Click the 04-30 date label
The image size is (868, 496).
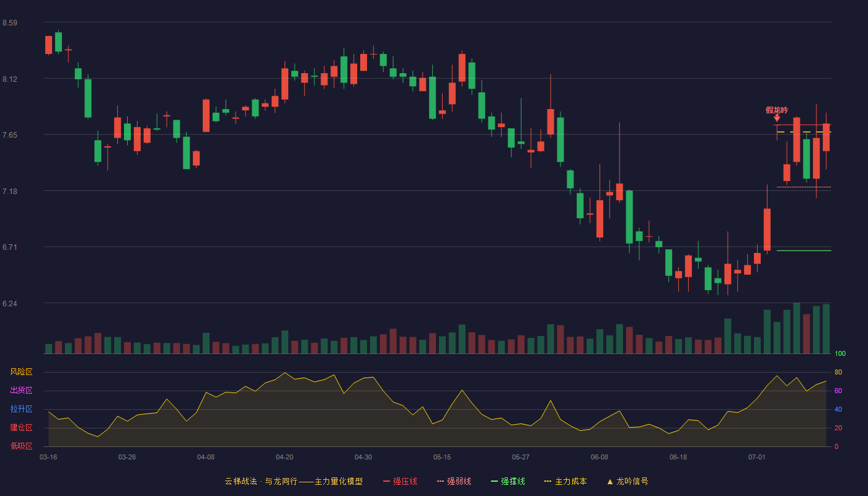363,457
